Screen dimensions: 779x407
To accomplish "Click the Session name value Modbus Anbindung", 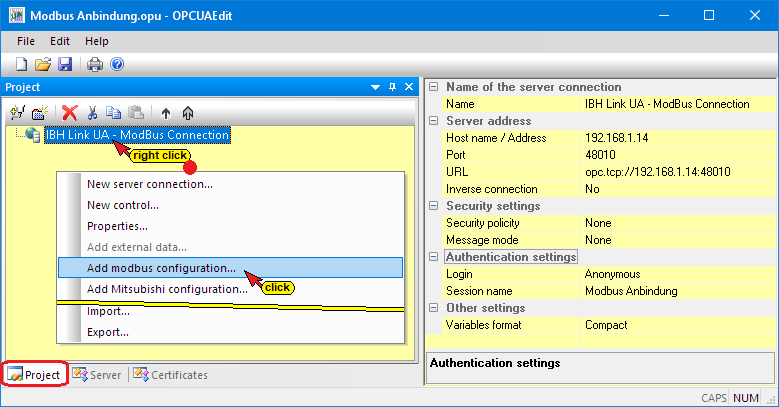I will coord(631,291).
